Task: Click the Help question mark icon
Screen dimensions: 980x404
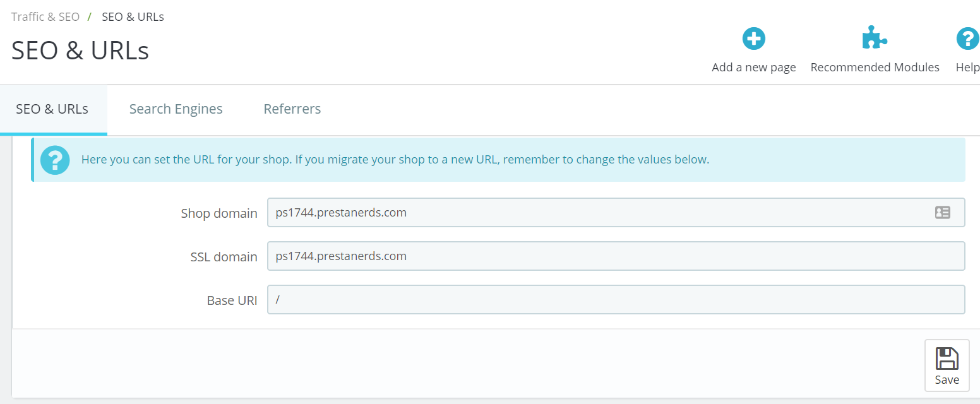Action: point(967,39)
